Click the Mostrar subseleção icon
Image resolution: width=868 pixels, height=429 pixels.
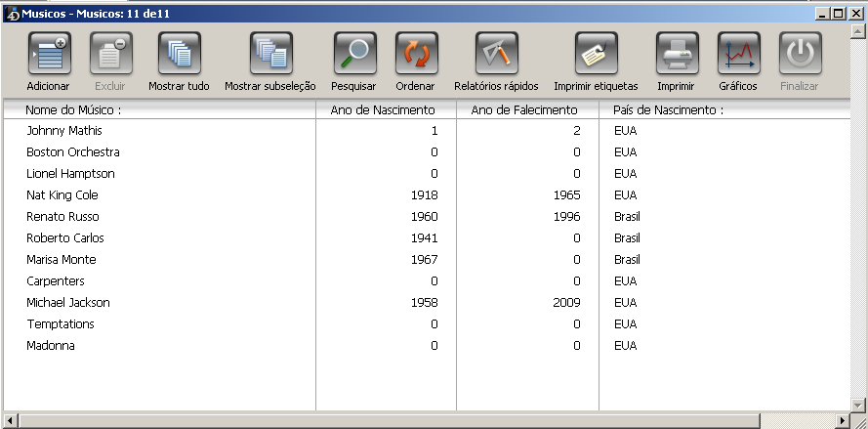[270, 54]
